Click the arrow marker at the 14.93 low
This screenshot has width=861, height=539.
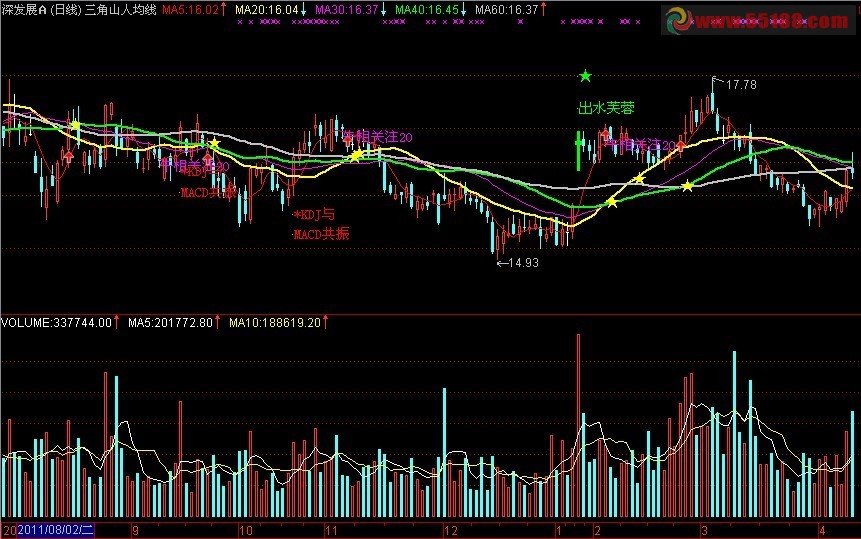[502, 263]
